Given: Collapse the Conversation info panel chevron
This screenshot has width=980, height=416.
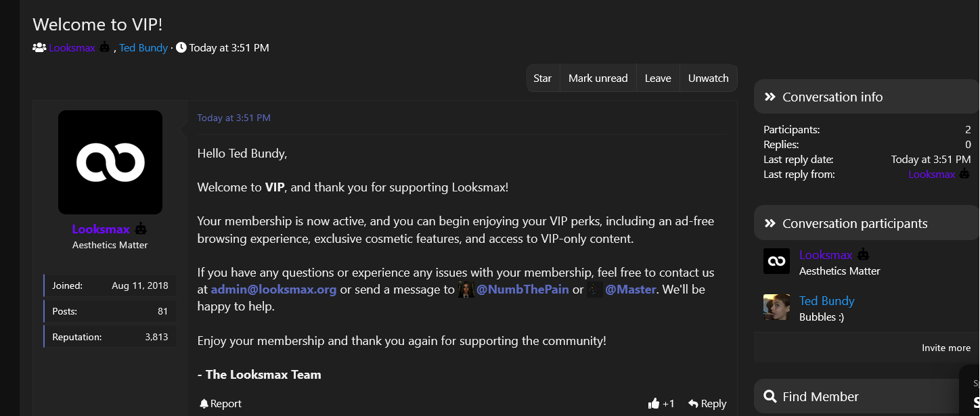Looking at the screenshot, I should point(770,97).
